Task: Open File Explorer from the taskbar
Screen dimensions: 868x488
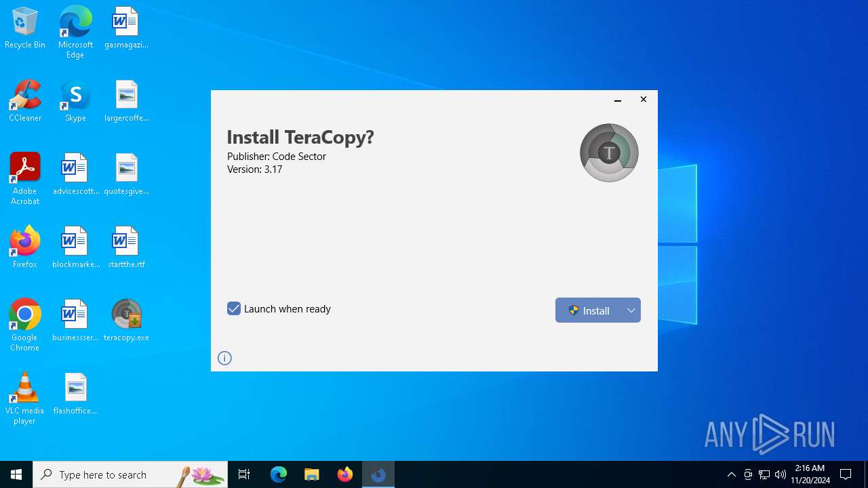Action: (312, 474)
